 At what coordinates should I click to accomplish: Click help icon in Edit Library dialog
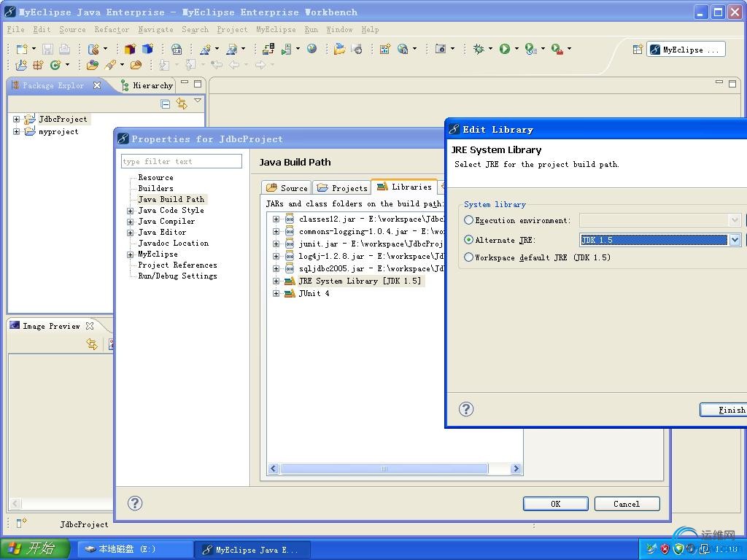466,409
